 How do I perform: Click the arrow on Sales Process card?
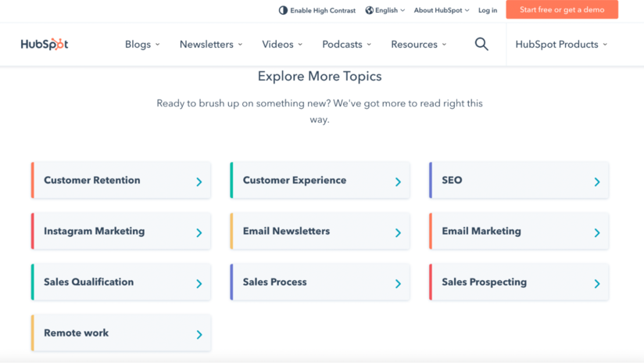398,284
